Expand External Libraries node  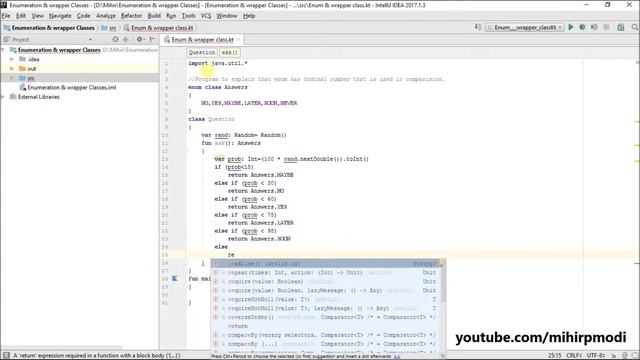pos(3,97)
